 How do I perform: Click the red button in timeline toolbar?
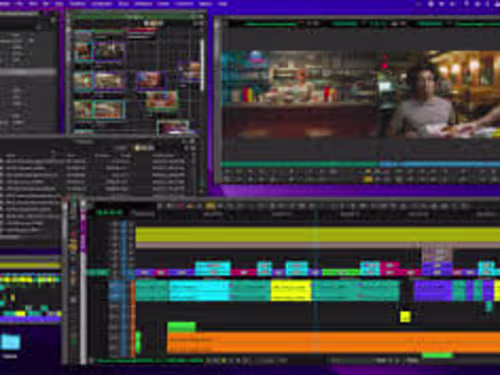181,206
